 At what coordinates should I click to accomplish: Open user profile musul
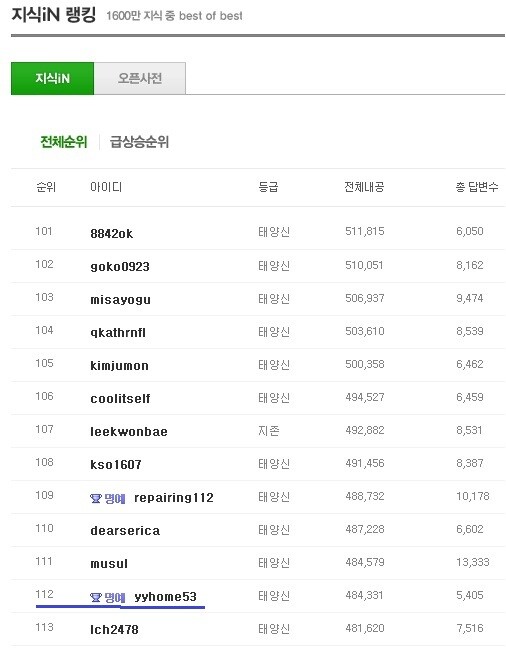point(109,563)
